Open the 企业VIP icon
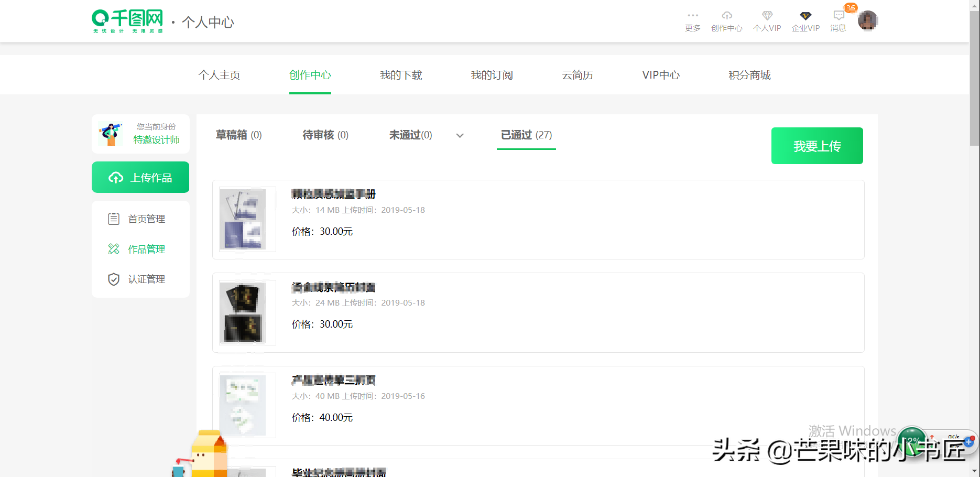980x477 pixels. (x=805, y=16)
